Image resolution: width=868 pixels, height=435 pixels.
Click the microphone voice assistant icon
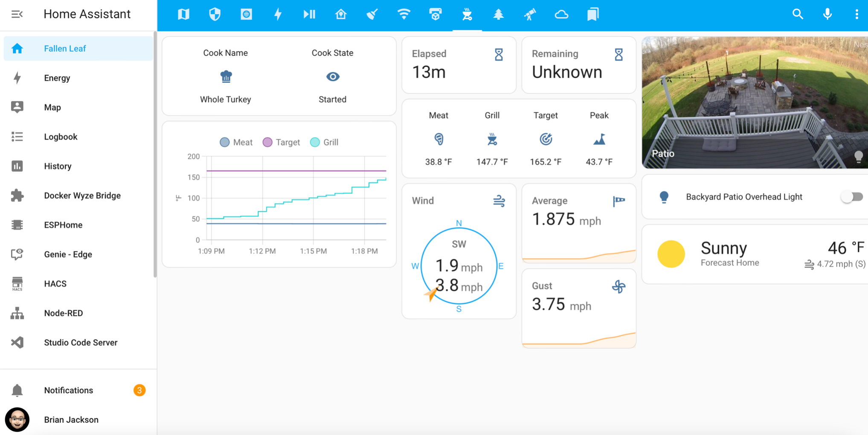pos(827,14)
